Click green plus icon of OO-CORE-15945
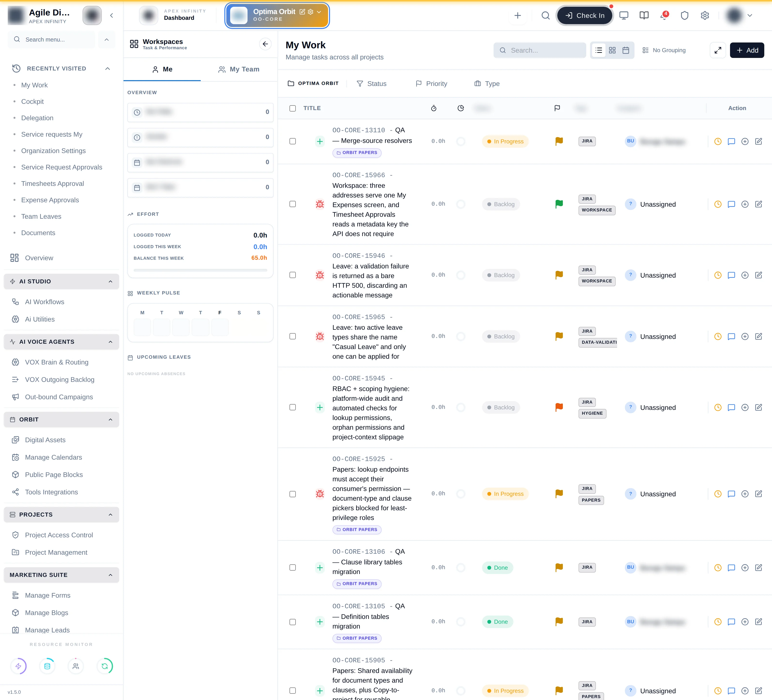Viewport: 772px width, 700px height. pyautogui.click(x=320, y=407)
